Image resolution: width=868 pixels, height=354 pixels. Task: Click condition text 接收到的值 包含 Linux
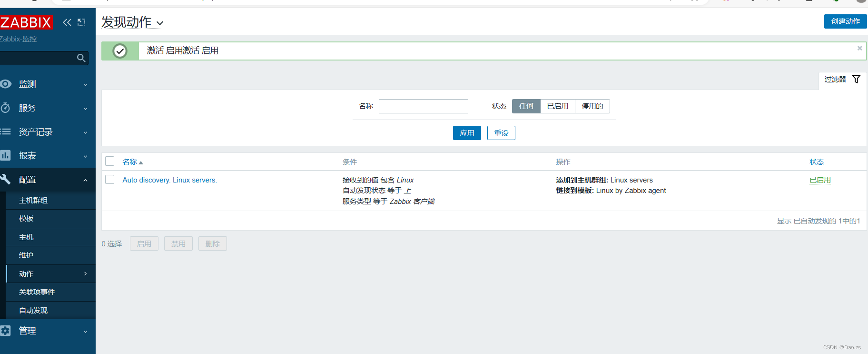(378, 180)
